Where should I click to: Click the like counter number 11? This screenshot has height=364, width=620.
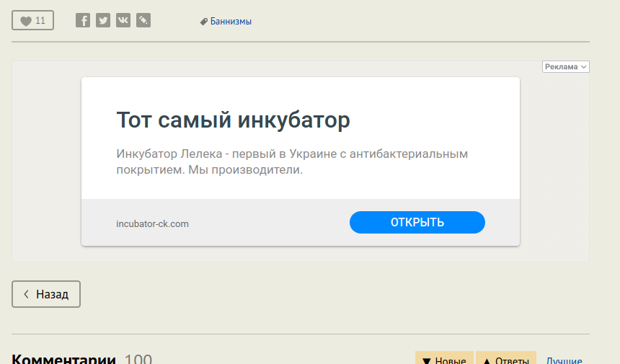coord(40,21)
